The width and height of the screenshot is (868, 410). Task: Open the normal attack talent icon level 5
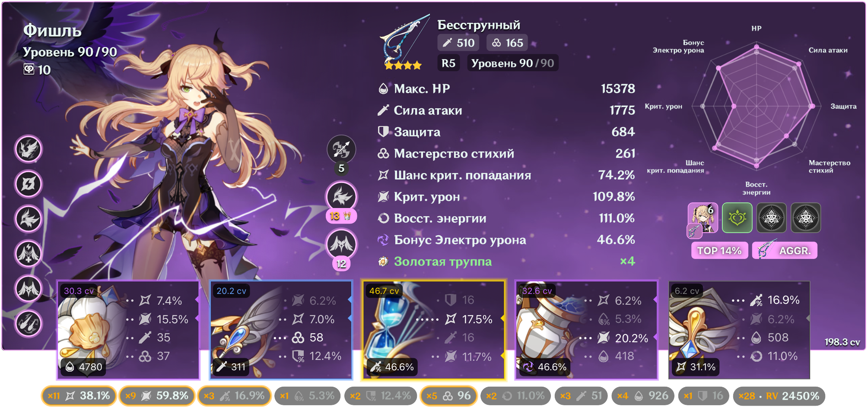pos(341,149)
